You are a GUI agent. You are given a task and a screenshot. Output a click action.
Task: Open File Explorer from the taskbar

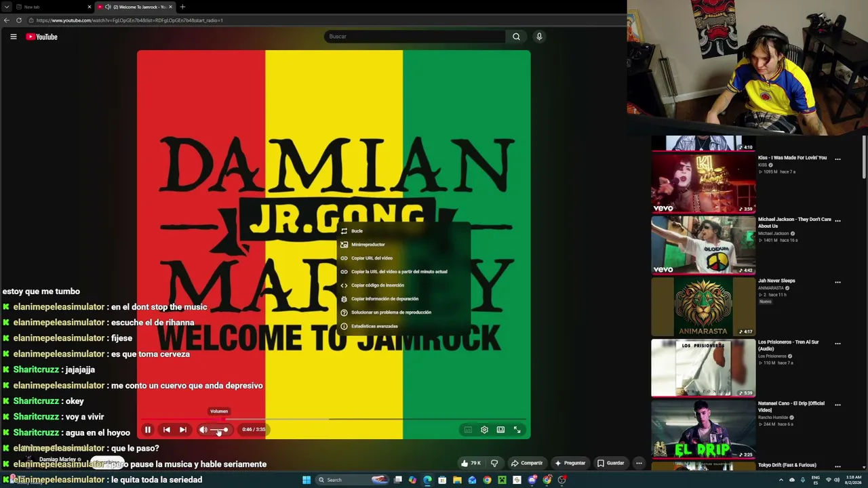pyautogui.click(x=457, y=480)
